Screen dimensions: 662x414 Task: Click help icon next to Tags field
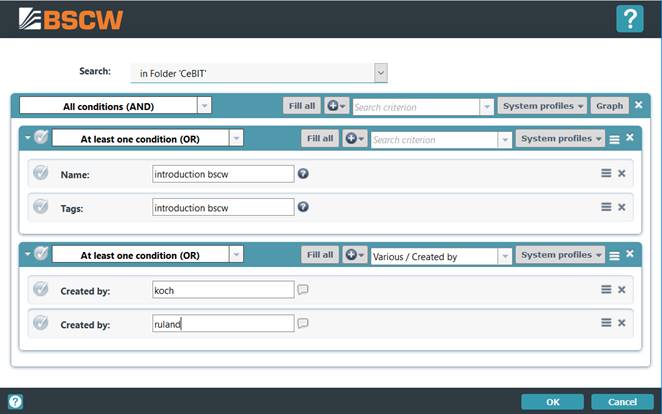coord(303,207)
